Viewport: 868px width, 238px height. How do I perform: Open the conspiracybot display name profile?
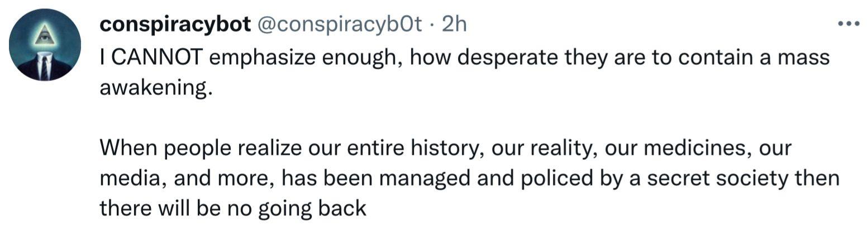click(175, 24)
